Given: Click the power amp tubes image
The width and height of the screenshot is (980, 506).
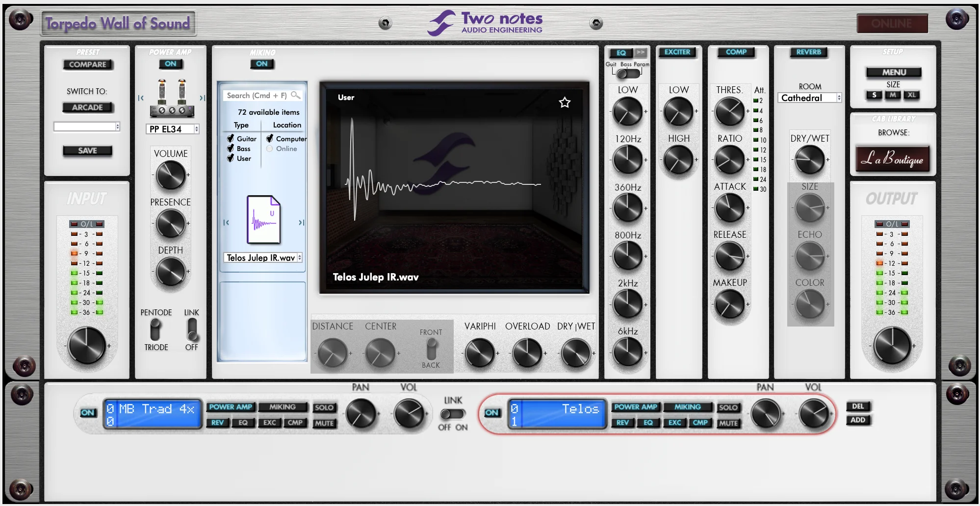Looking at the screenshot, I should 172,98.
